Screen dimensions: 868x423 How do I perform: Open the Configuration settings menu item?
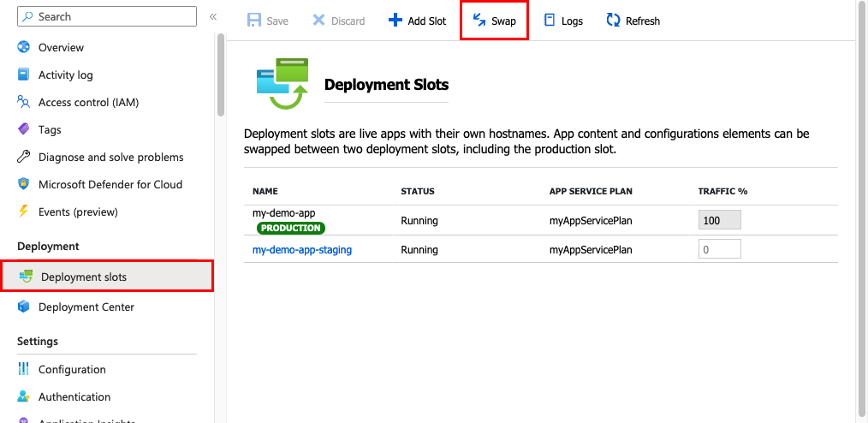72,370
